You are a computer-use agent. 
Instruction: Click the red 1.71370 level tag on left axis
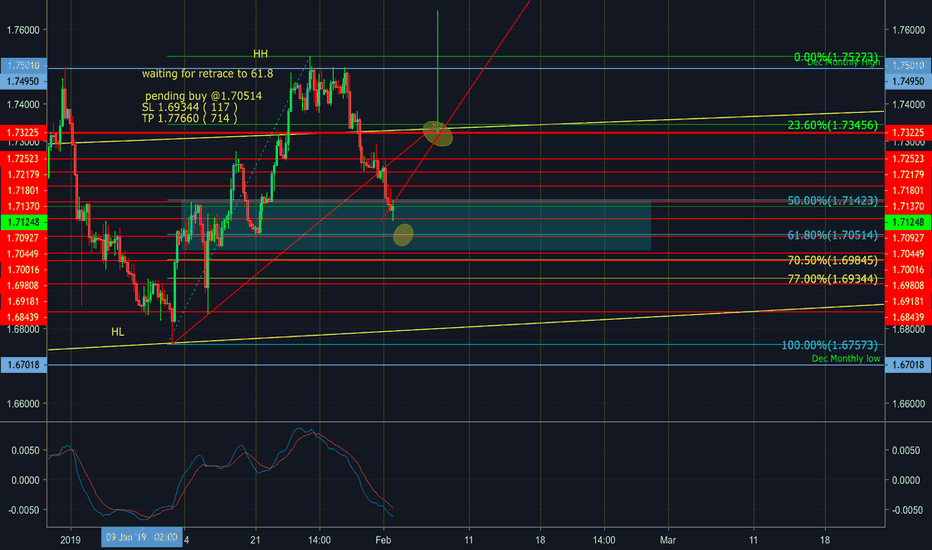(x=23, y=206)
